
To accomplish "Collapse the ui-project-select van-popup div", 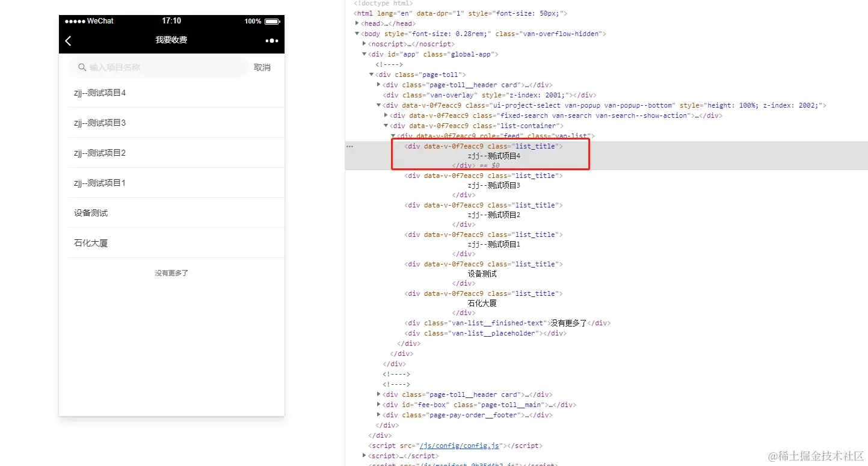I will coord(379,105).
